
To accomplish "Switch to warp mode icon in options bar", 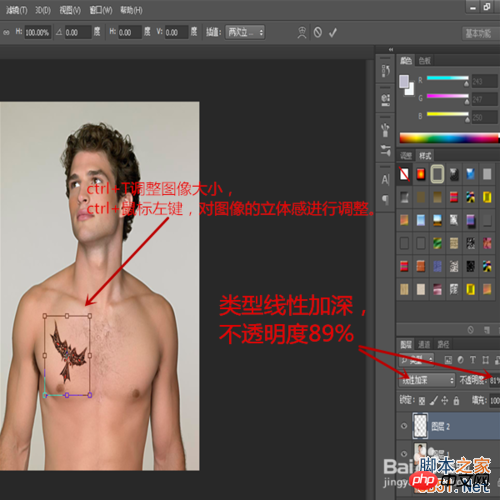I will tap(302, 32).
